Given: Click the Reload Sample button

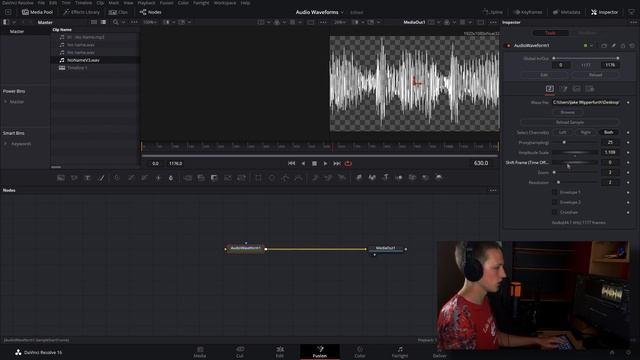Looking at the screenshot, I should [x=570, y=122].
